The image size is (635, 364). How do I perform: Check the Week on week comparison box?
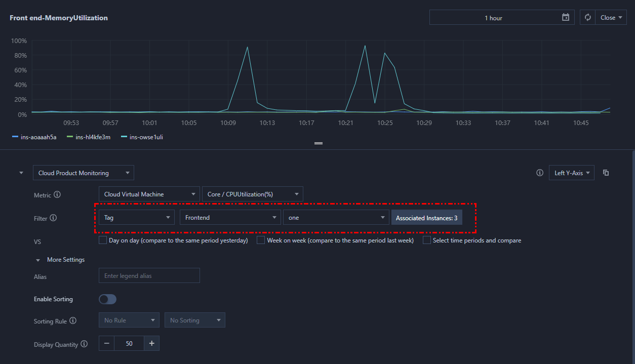coord(261,240)
